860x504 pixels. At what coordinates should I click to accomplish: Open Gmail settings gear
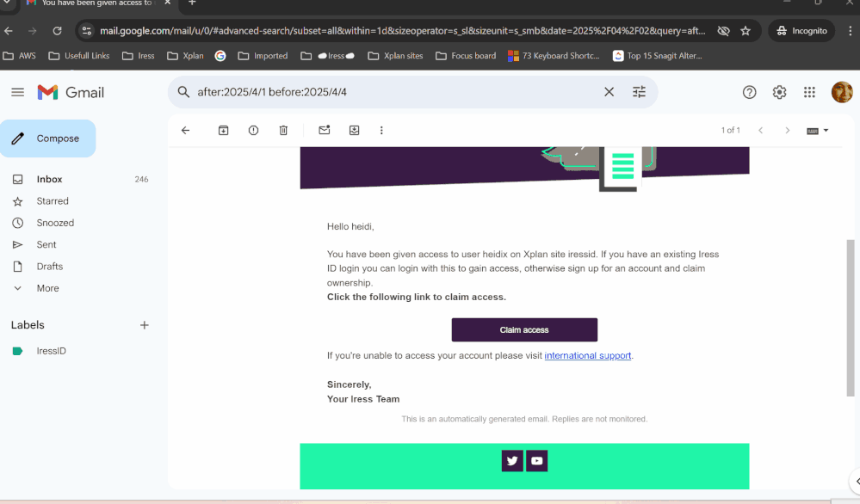(x=779, y=92)
